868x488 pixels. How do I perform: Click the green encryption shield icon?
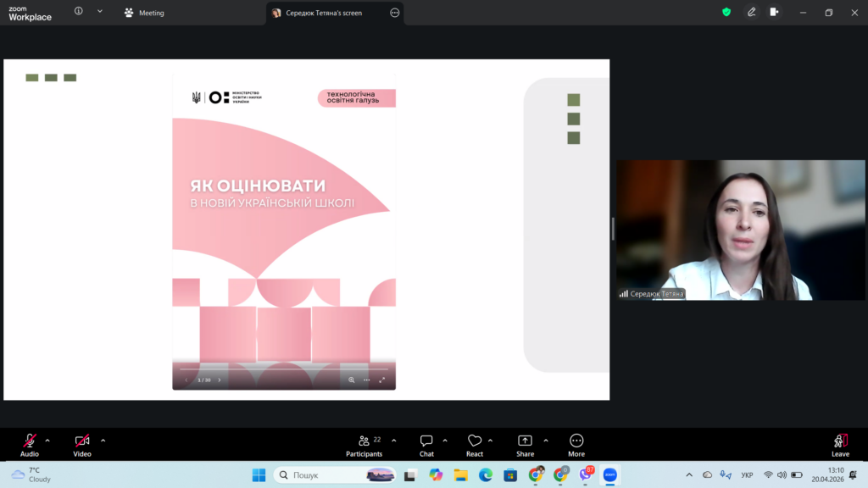click(726, 13)
